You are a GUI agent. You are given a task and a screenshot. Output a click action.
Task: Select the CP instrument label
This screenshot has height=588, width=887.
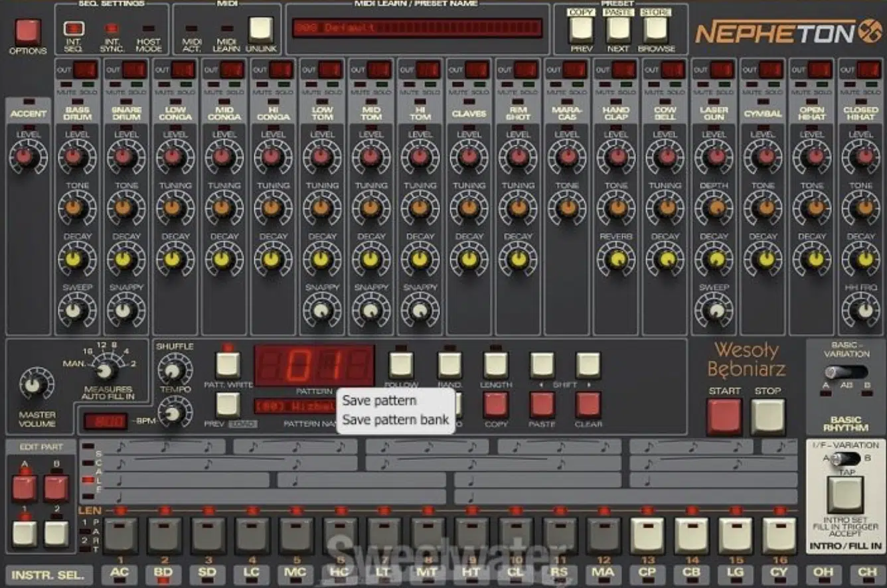coord(648,573)
